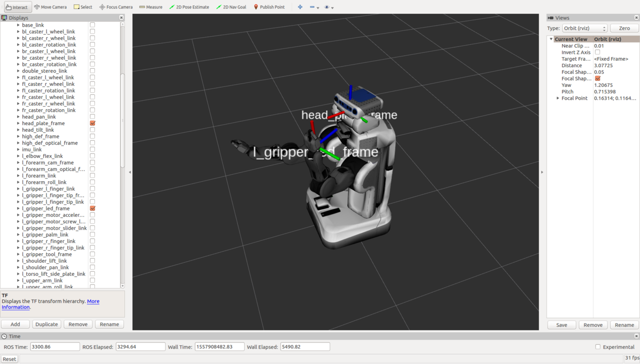Expand the high_def_frame tree item
The width and height of the screenshot is (640, 364).
click(x=18, y=136)
